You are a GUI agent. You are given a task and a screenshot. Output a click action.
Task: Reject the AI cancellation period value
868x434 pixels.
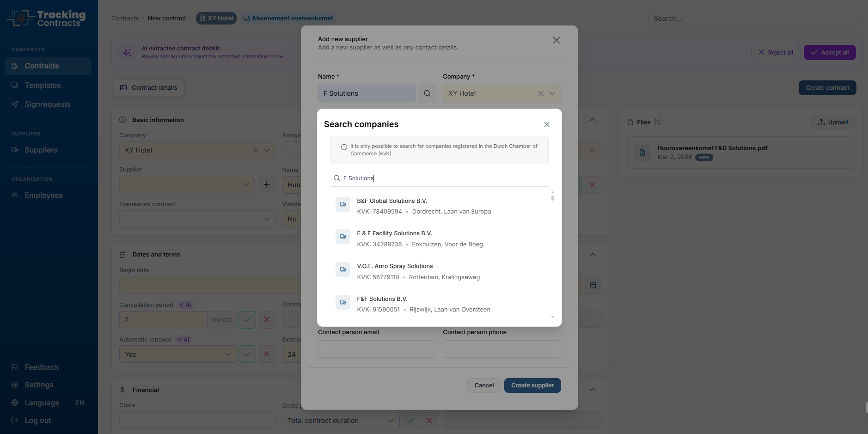click(266, 319)
